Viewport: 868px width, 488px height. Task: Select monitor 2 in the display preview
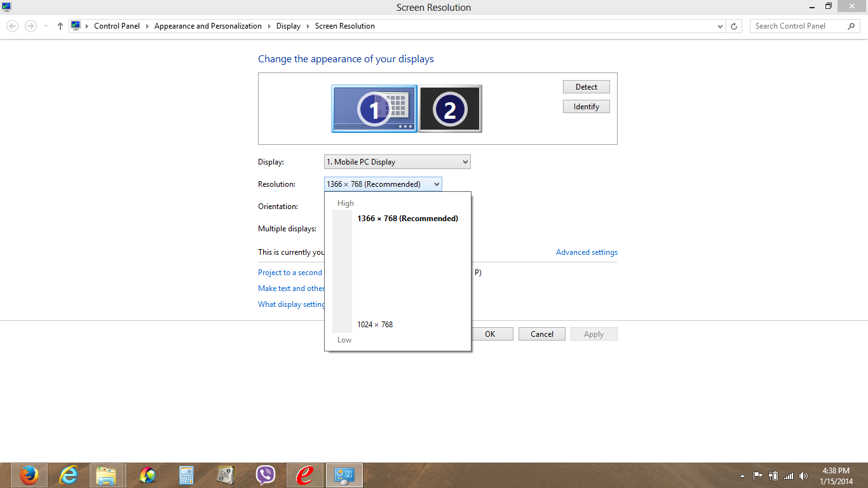pos(450,109)
